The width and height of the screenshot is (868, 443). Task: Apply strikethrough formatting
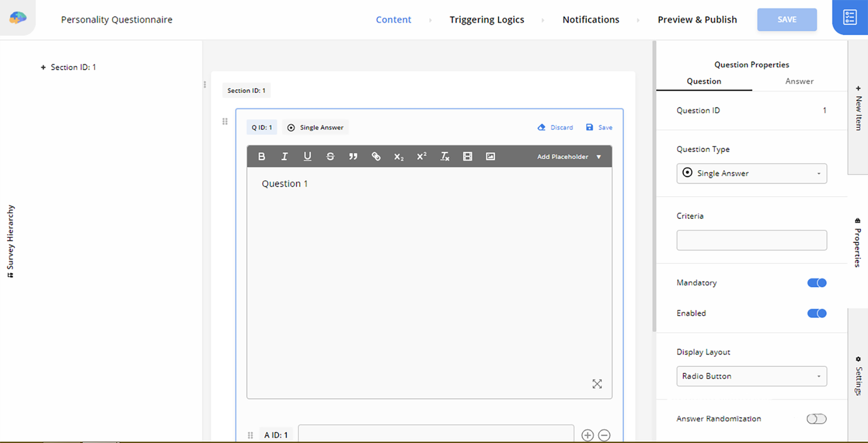click(x=330, y=156)
